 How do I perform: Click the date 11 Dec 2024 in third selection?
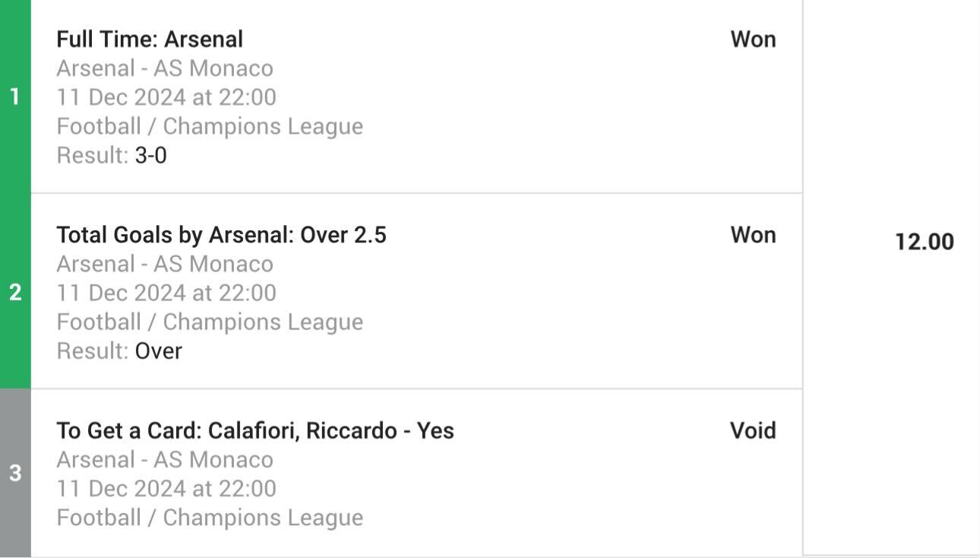(x=121, y=488)
